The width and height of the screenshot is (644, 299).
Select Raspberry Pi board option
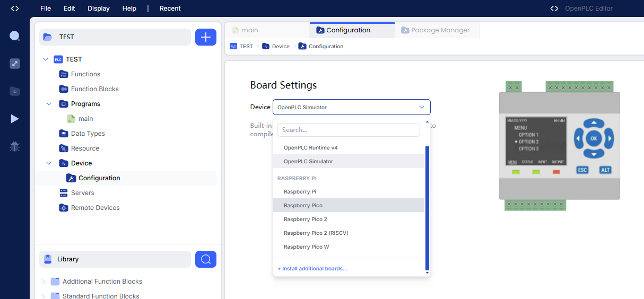(x=349, y=191)
